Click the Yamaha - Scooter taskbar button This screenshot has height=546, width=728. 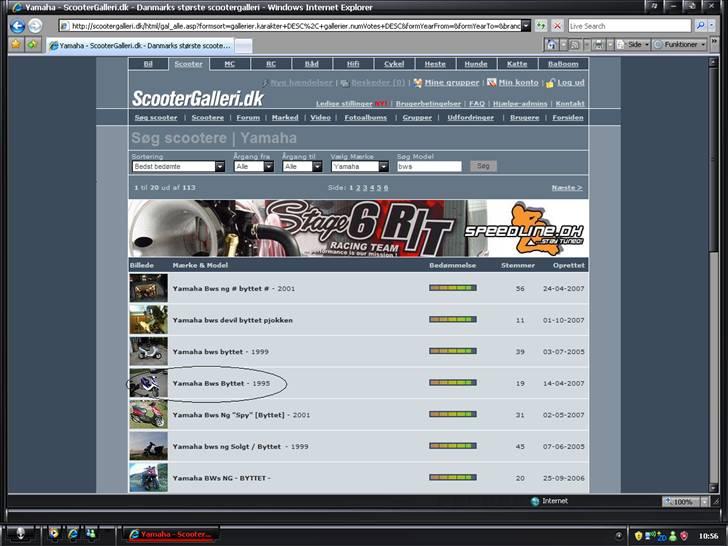tap(170, 534)
